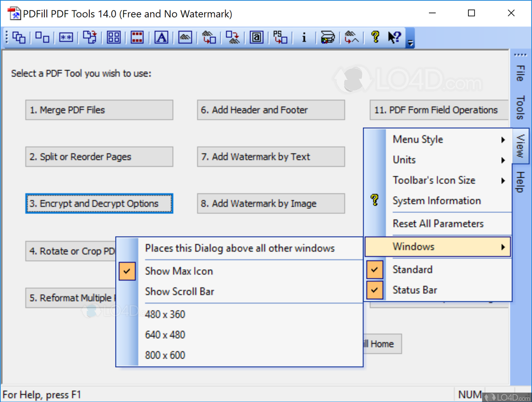The width and height of the screenshot is (532, 402).
Task: Click the Convert PDF to Images icon
Action: pos(233,37)
